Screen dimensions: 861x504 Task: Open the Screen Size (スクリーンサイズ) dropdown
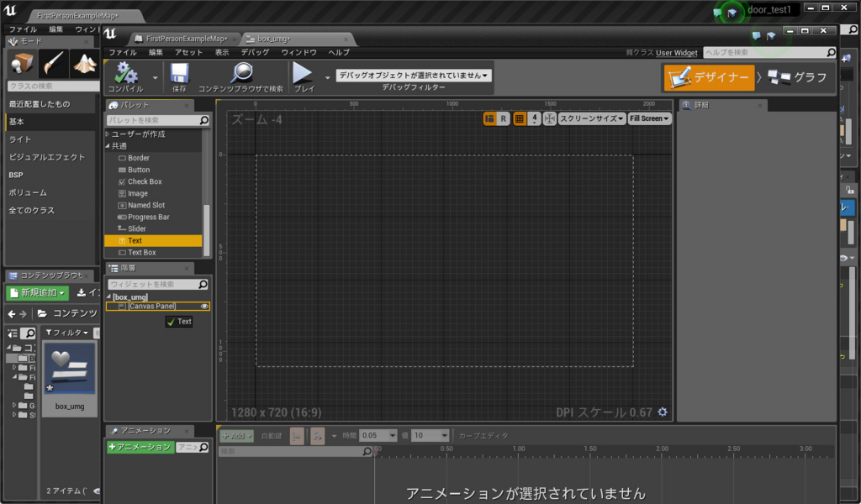click(591, 118)
